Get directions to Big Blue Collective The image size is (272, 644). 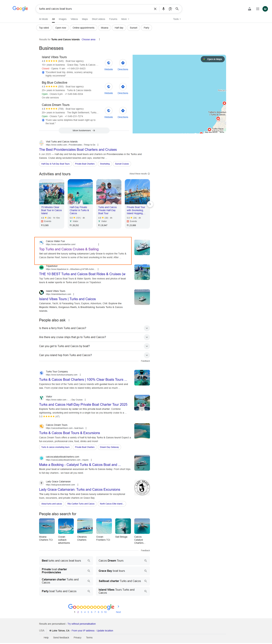[x=123, y=87]
